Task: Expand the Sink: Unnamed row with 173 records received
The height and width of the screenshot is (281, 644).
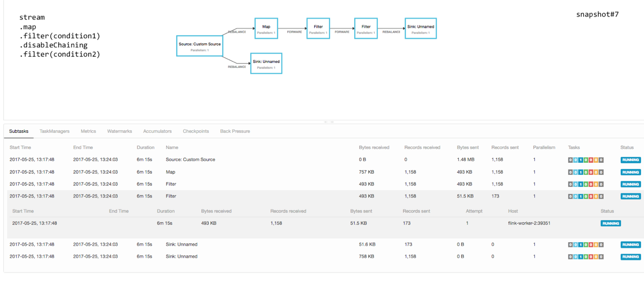Action: click(181, 244)
